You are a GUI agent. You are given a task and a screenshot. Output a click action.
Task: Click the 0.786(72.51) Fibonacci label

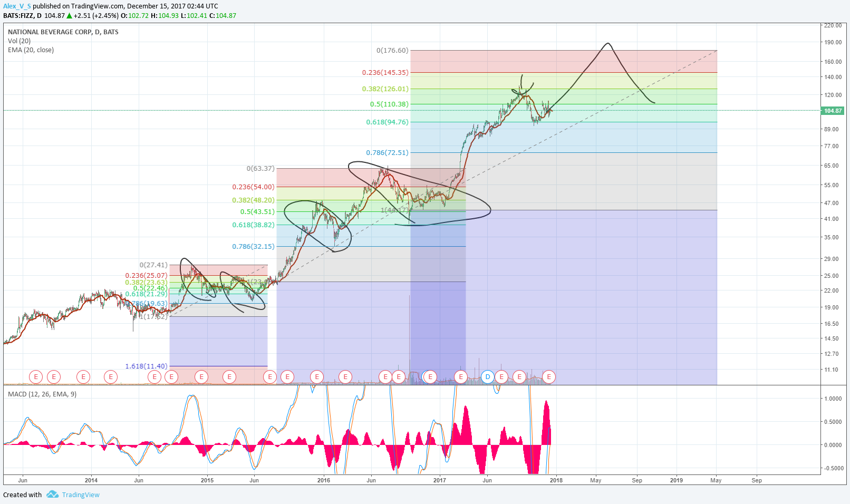coord(387,153)
